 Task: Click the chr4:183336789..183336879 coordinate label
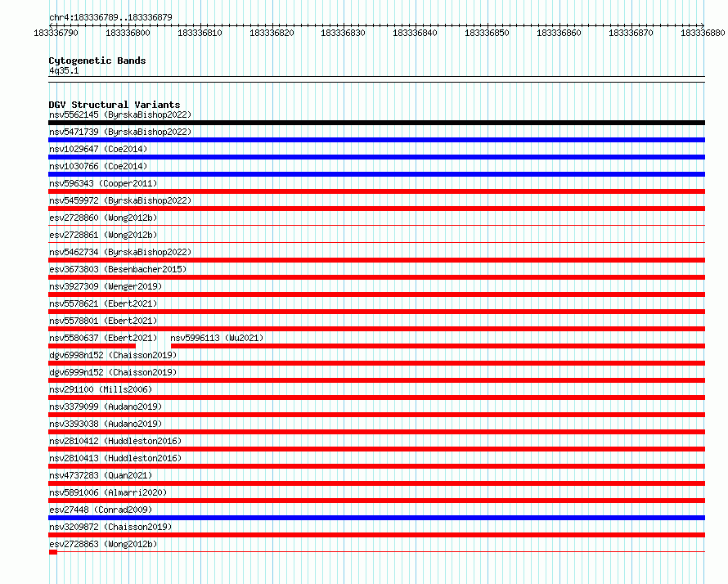[x=110, y=17]
